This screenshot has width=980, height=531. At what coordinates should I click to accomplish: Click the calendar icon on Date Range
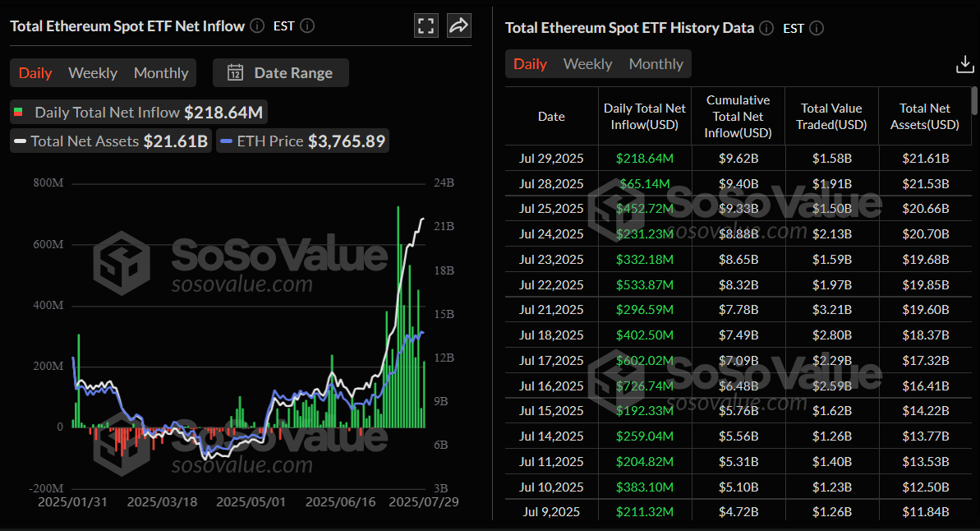coord(235,72)
